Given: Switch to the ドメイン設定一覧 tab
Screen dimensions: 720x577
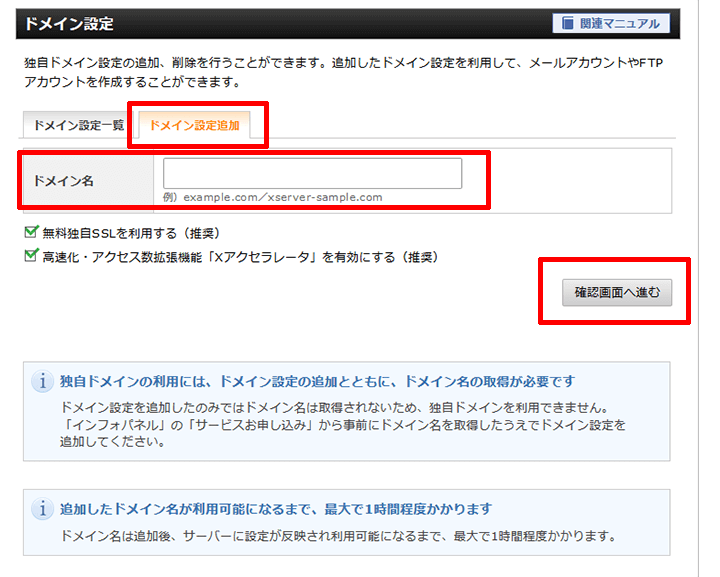Looking at the screenshot, I should pyautogui.click(x=79, y=125).
